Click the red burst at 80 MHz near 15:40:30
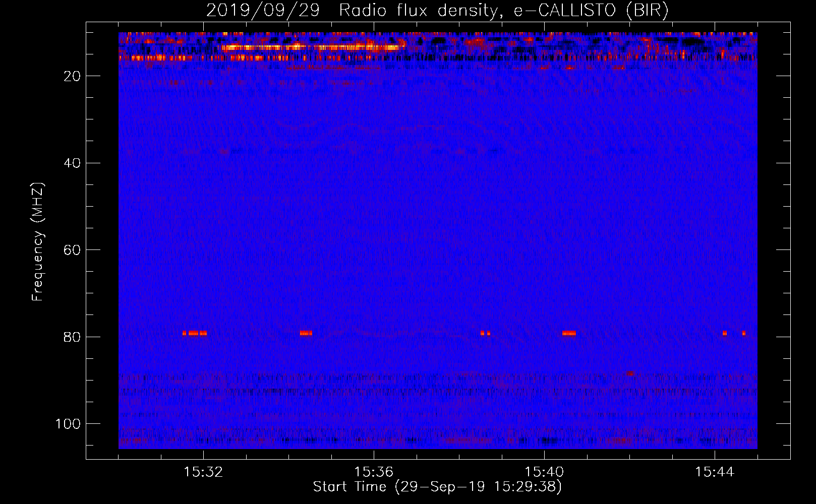The width and height of the screenshot is (816, 504). tap(569, 333)
